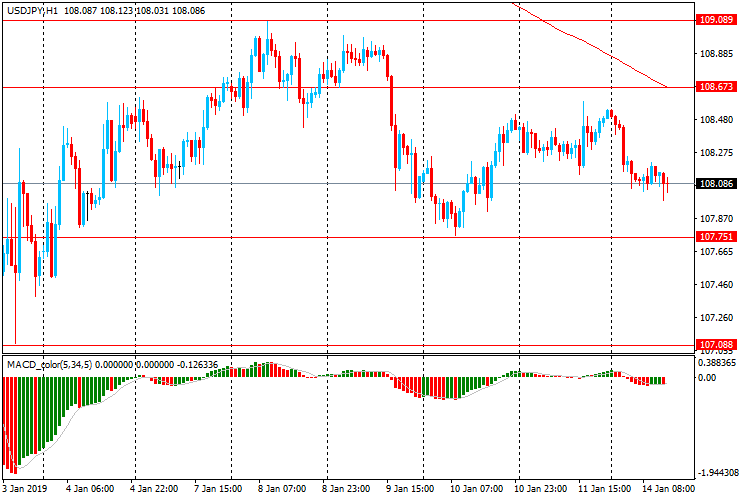Click the current price label 108.086
The image size is (740, 500).
(x=716, y=183)
